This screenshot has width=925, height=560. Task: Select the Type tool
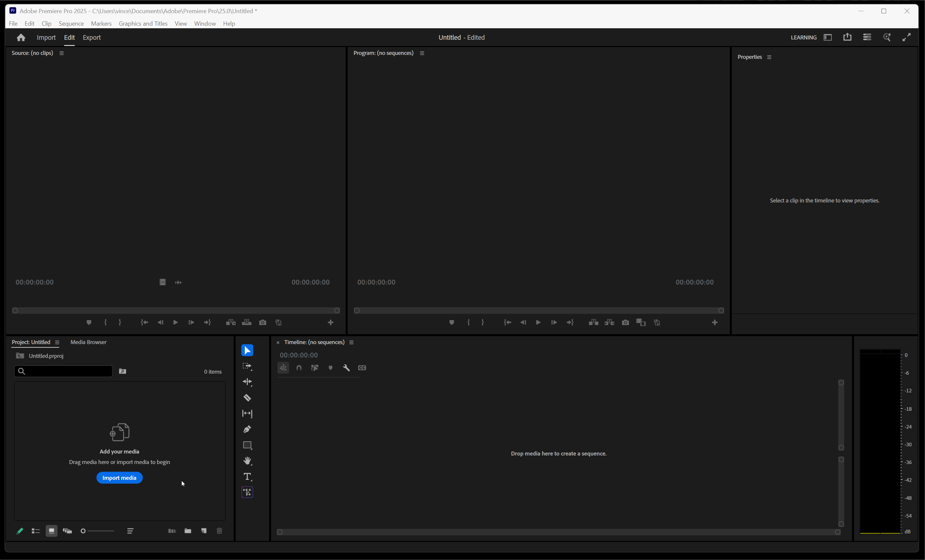coord(247,477)
